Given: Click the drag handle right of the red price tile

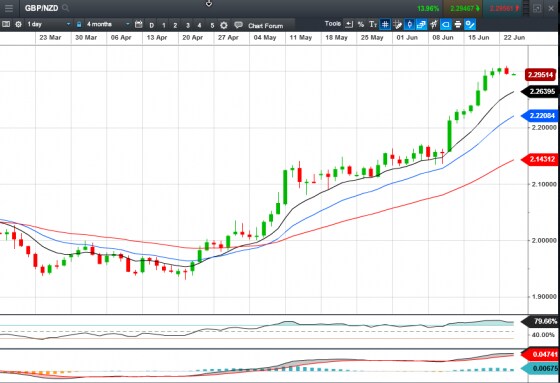Looking at the screenshot, I should tap(526, 8).
